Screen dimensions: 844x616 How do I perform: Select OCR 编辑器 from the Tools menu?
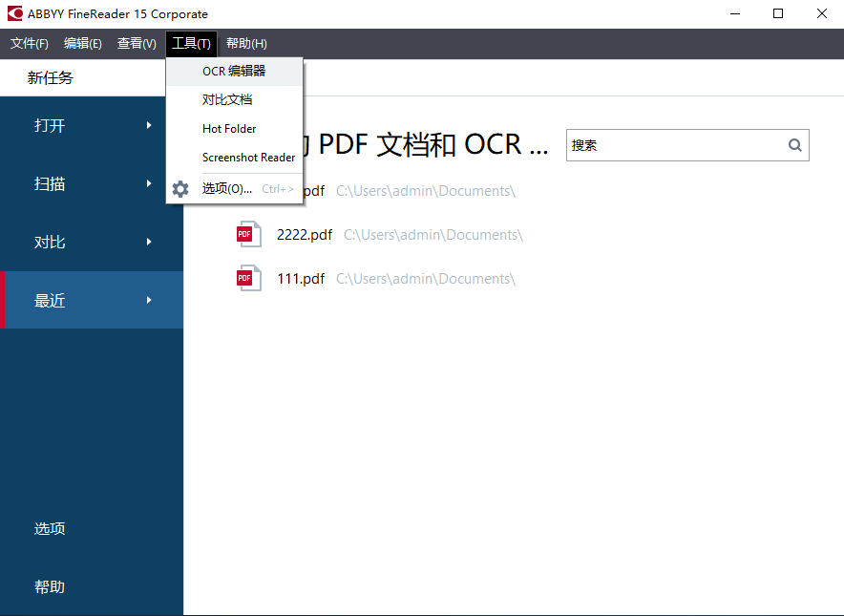tap(234, 70)
